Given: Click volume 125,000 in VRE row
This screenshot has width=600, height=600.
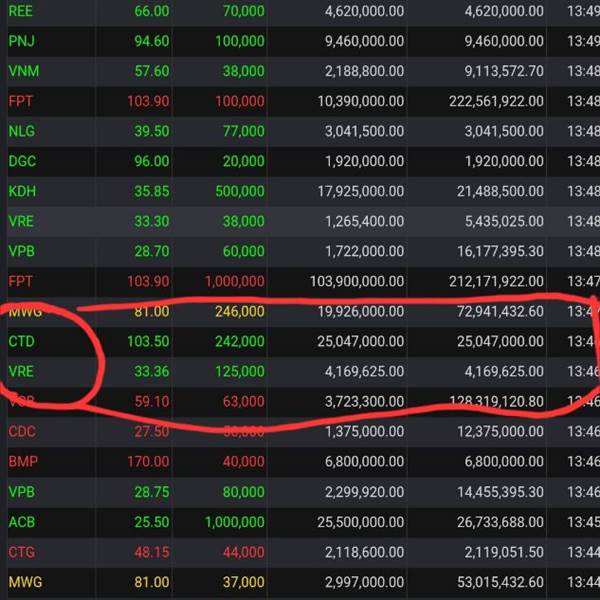Looking at the screenshot, I should pyautogui.click(x=240, y=372).
